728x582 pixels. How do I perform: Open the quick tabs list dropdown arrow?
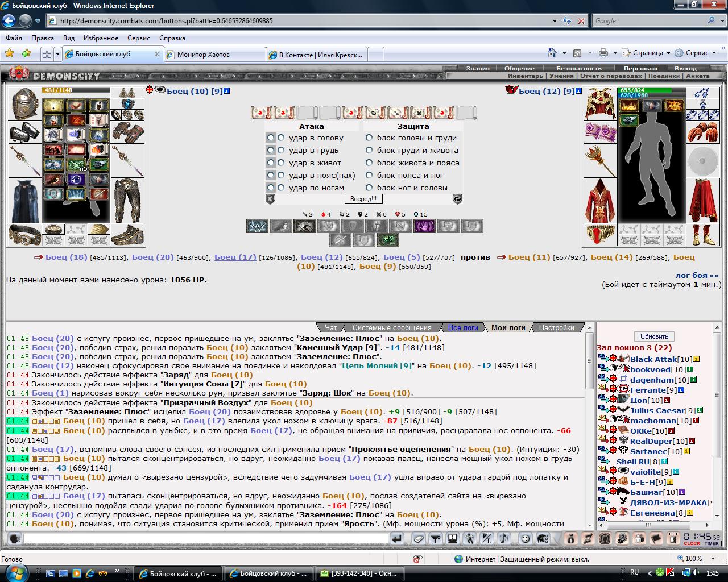click(x=57, y=54)
